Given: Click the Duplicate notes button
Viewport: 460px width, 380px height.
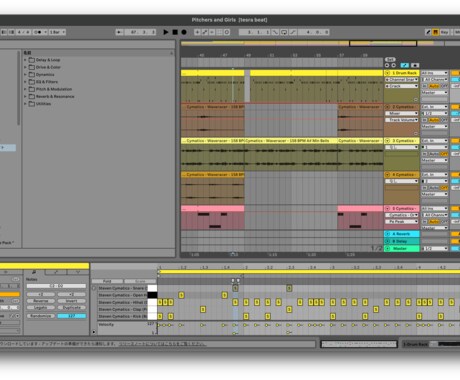Looking at the screenshot, I should [x=71, y=308].
